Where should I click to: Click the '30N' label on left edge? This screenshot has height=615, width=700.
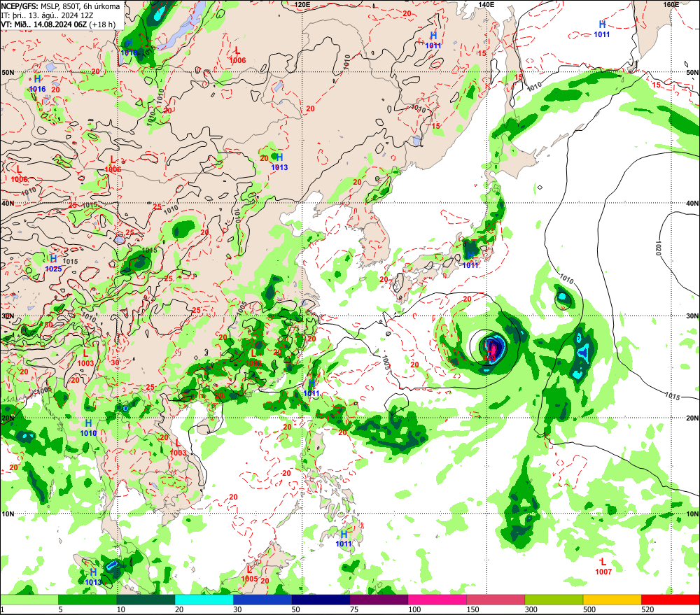[x=8, y=316]
